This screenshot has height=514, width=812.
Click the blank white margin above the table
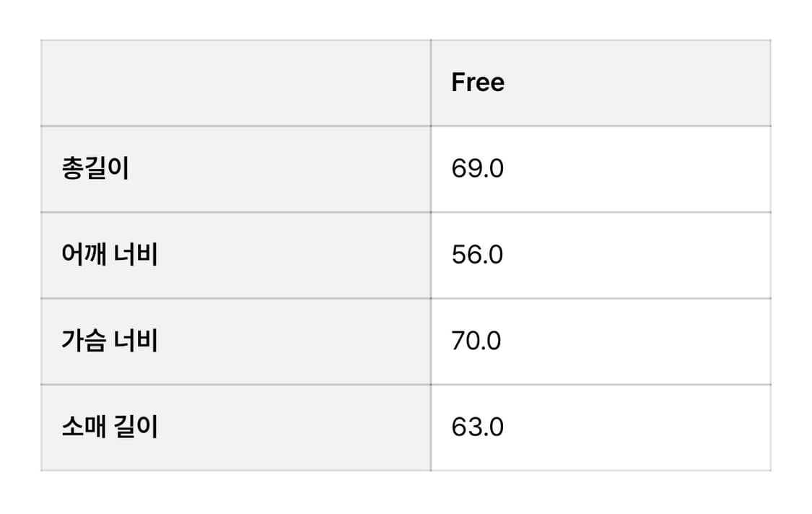click(x=406, y=18)
